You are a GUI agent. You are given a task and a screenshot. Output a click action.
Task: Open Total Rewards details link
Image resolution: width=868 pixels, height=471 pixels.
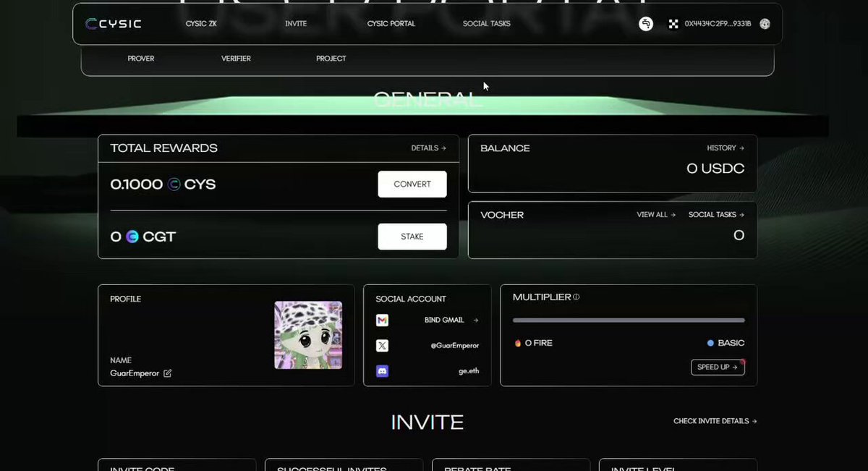(429, 148)
